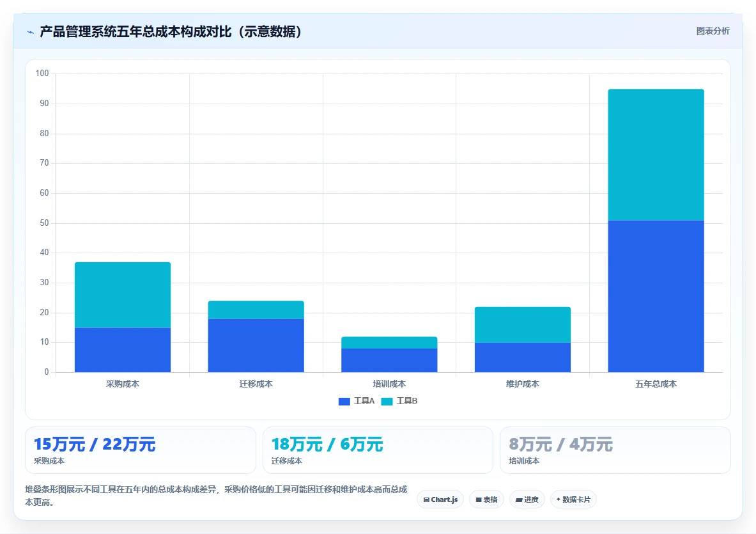Toggle the 工具B legend entry
Screen dimensions: 756x534
click(x=399, y=401)
